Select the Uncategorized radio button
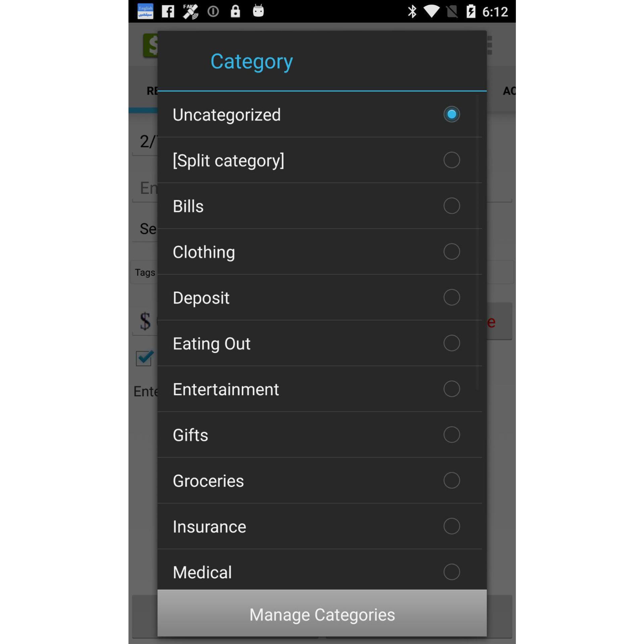Viewport: 644px width, 644px height. click(451, 114)
